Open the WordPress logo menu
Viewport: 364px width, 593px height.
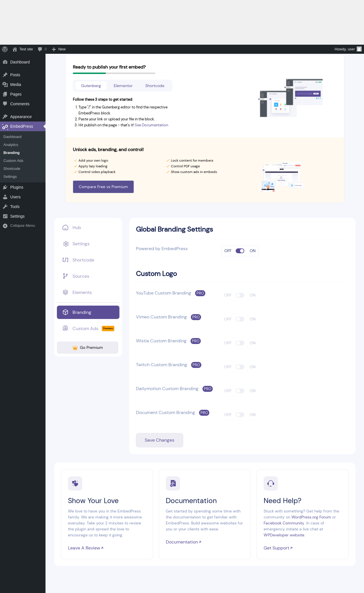point(5,49)
